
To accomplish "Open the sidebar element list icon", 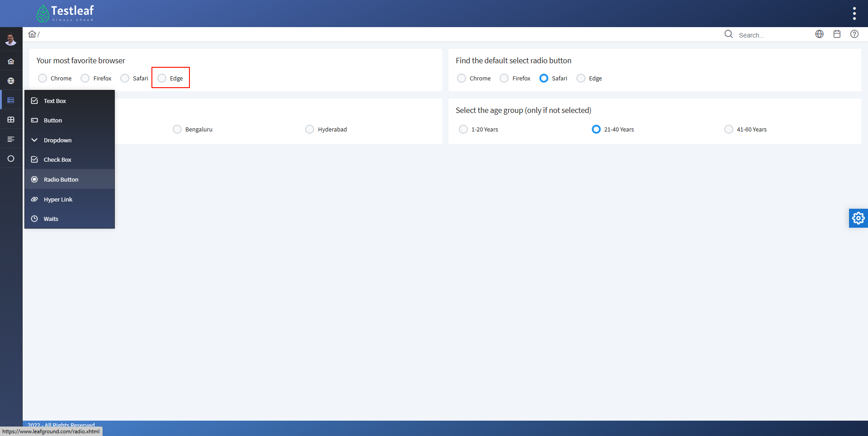I will coord(11,100).
